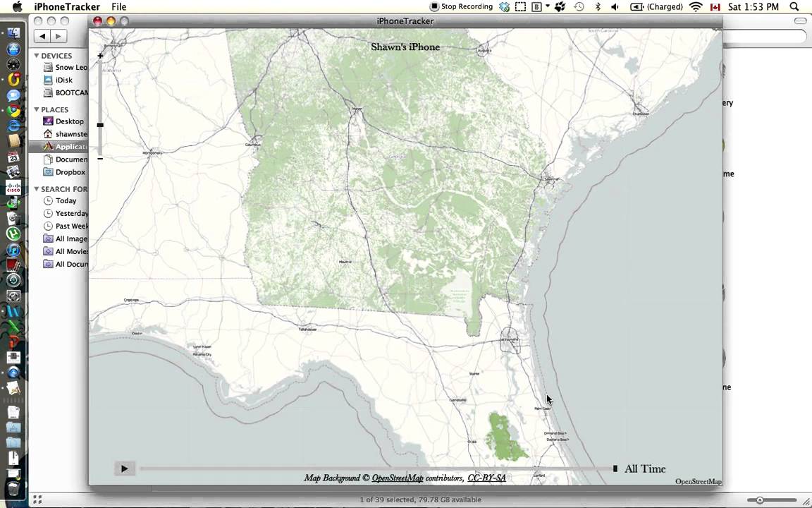Image resolution: width=812 pixels, height=508 pixels.
Task: Click the Bluetooth menu bar icon
Action: coord(598,7)
